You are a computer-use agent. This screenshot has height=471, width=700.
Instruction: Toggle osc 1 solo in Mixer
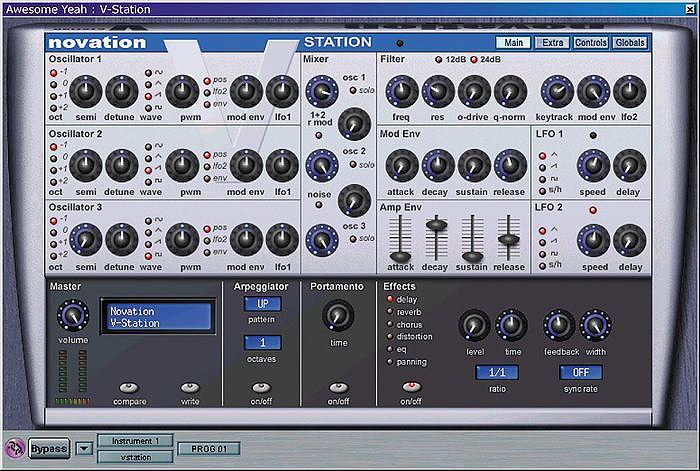353,90
